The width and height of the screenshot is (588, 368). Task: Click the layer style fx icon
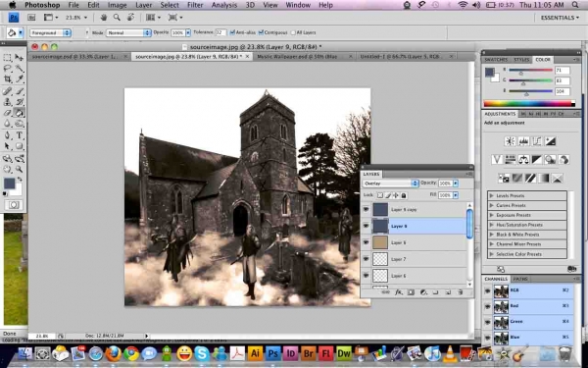[399, 292]
